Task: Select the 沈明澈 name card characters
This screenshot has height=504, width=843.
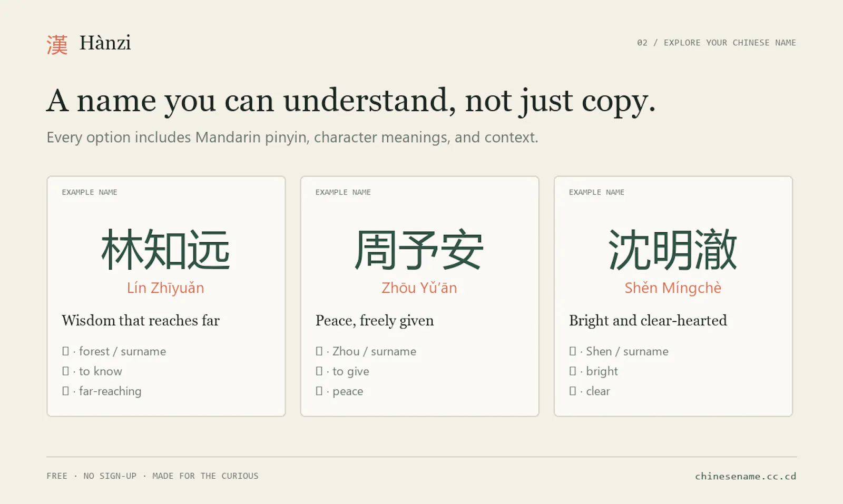Action: point(673,250)
